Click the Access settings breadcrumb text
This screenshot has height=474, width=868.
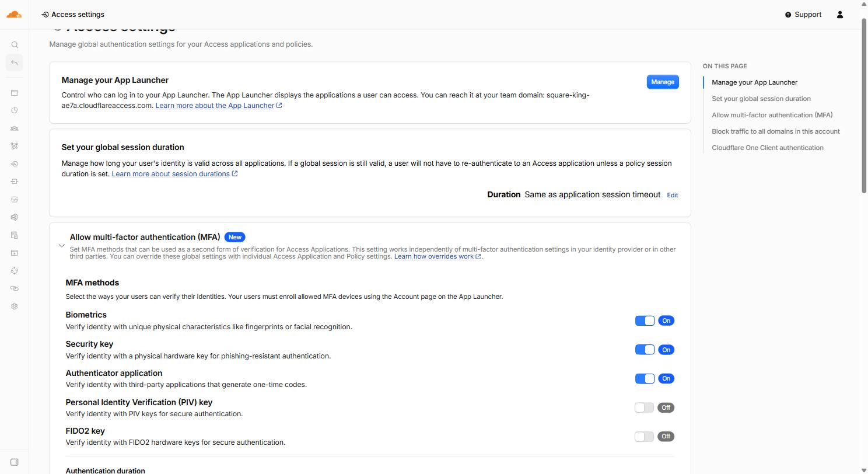(x=78, y=15)
